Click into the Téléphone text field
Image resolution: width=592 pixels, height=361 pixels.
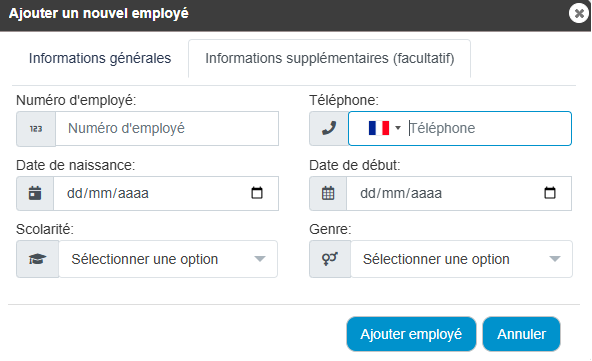489,128
